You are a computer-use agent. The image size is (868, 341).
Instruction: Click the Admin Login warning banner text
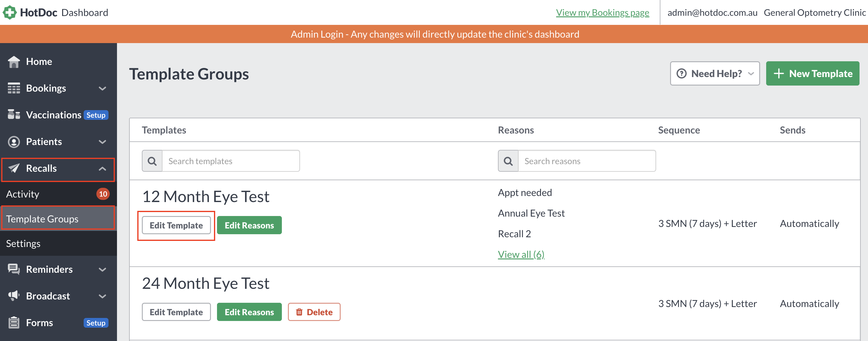pos(435,34)
